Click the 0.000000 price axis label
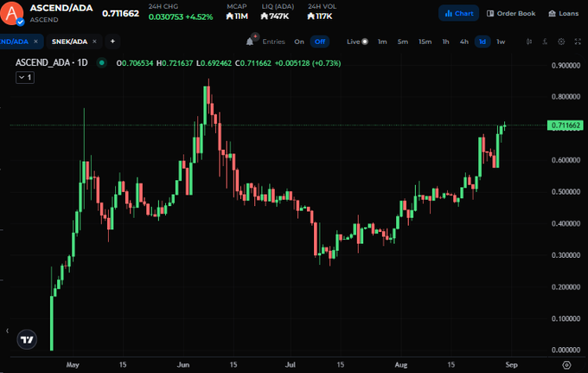588x373 pixels. pyautogui.click(x=566, y=350)
